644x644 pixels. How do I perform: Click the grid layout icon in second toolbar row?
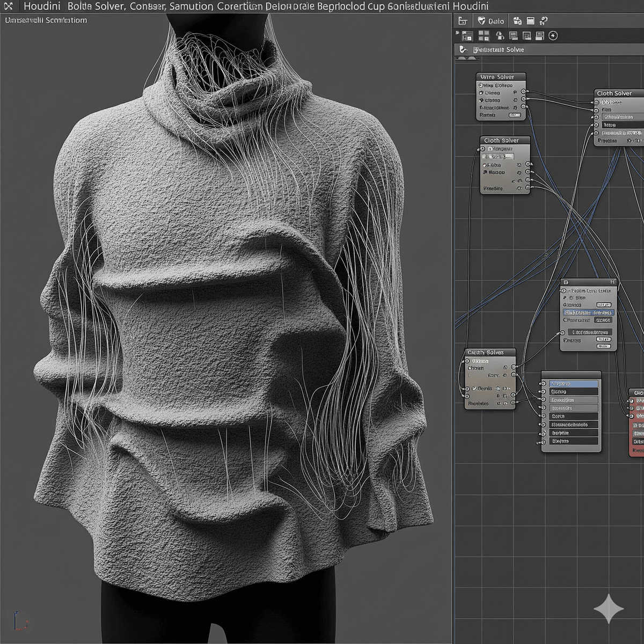tap(484, 35)
